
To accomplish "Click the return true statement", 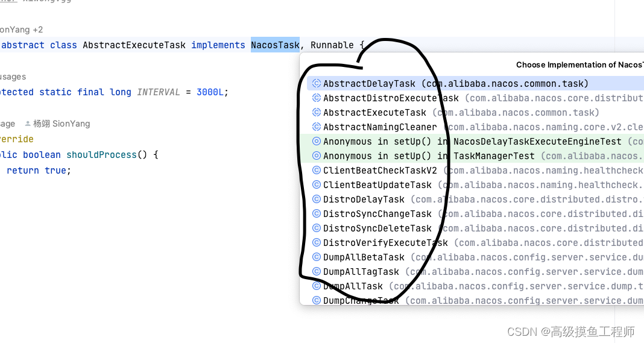I will 39,171.
